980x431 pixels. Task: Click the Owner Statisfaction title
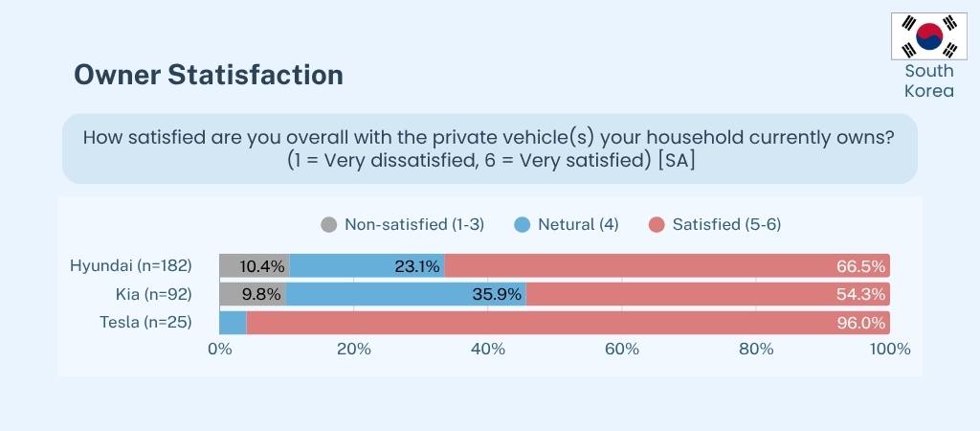point(209,75)
